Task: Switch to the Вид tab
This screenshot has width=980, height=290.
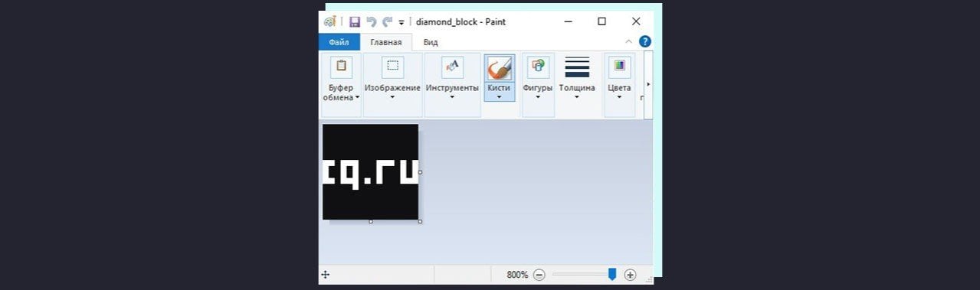Action: coord(431,42)
